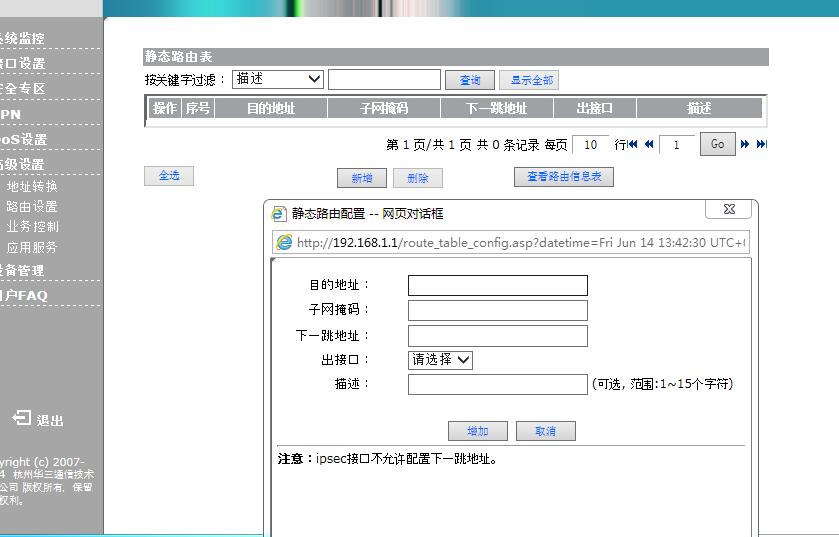Open 设备管理 menu in sidebar
Screen dimensions: 839x537
[22, 270]
